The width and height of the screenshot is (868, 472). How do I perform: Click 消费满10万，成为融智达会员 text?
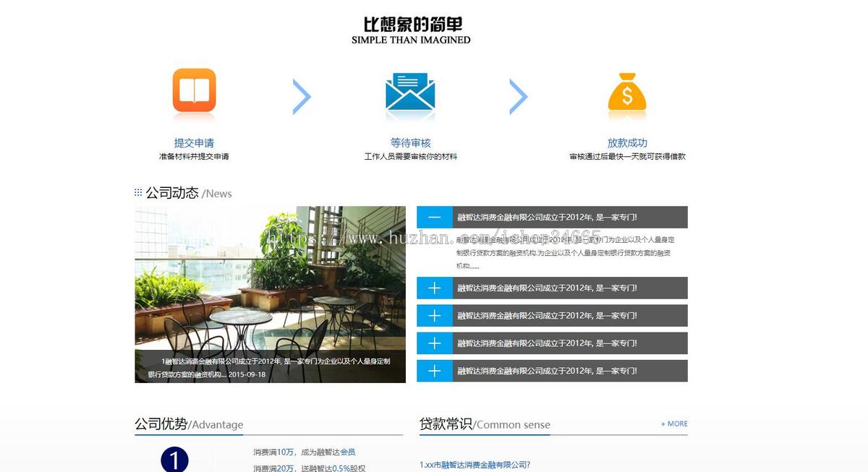pos(304,452)
